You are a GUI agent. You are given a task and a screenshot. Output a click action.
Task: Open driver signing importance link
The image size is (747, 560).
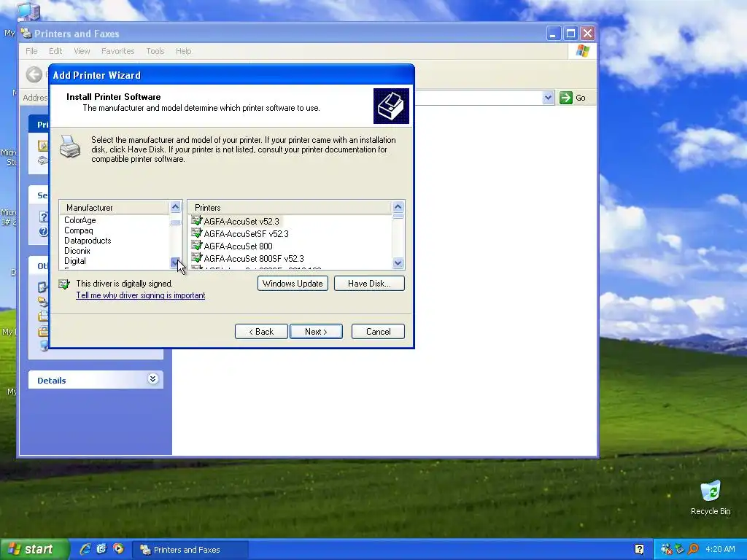tap(141, 295)
